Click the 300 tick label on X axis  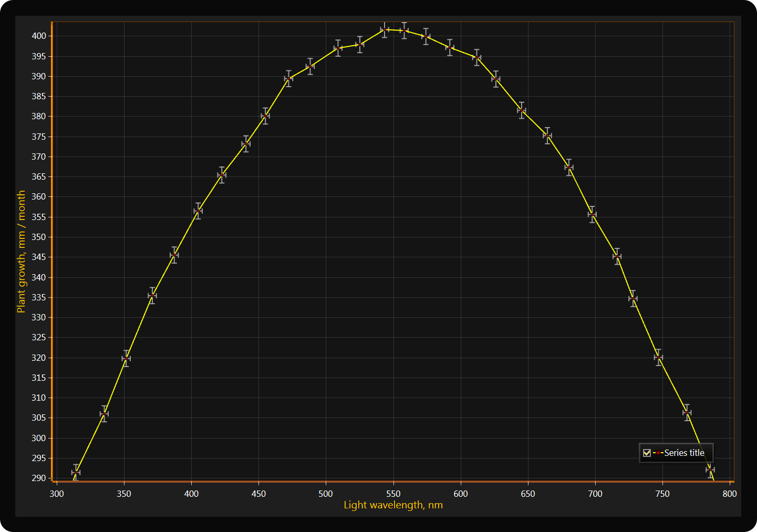point(57,494)
